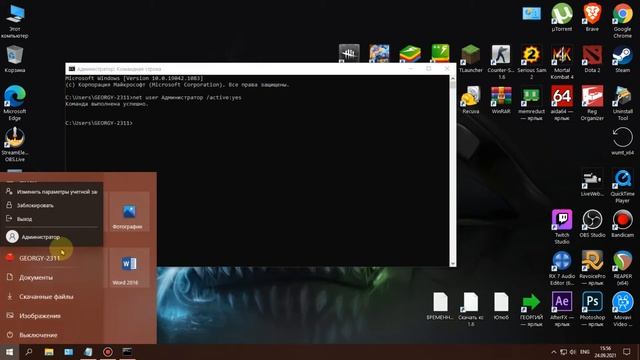The image size is (640, 360).
Task: Select Администратор account in the Start menu
Action: [x=52, y=237]
